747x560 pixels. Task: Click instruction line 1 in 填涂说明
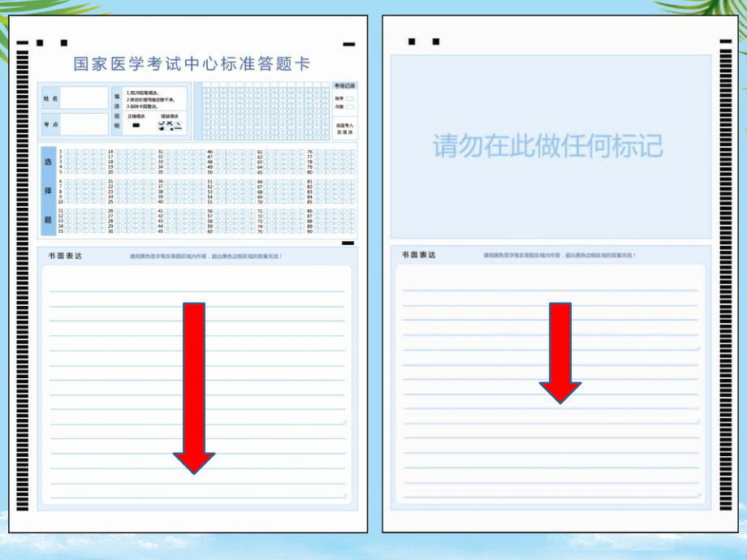click(142, 93)
